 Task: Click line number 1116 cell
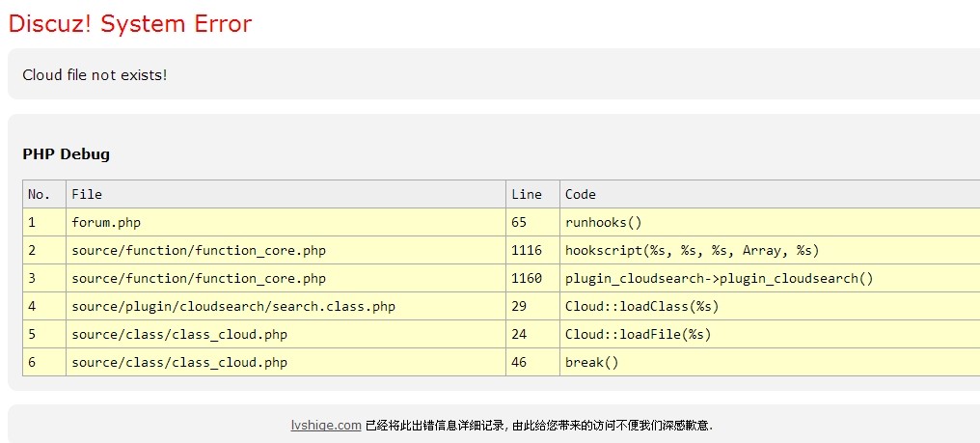click(x=527, y=250)
